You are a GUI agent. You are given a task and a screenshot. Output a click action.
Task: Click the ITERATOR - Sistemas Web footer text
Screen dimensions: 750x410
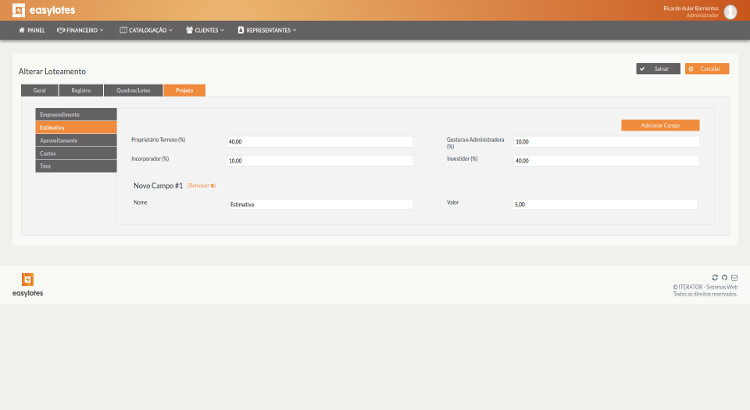click(708, 287)
